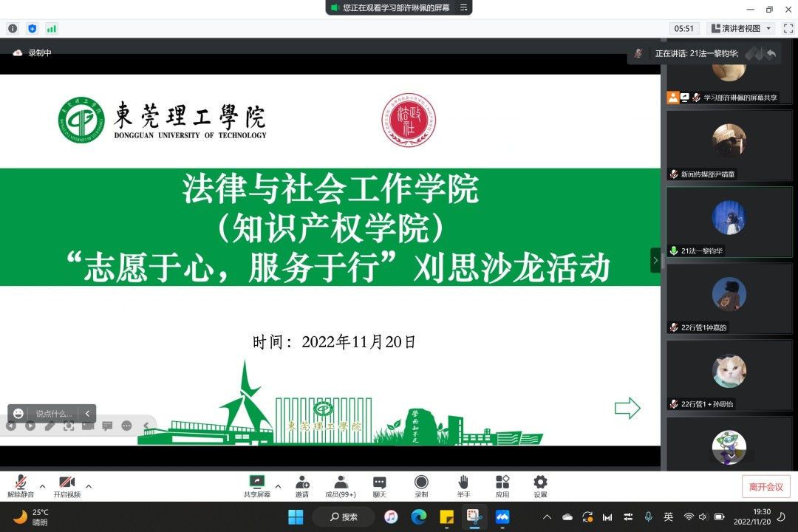
Task: Expand video options arrow next to 开启视频
Action: coord(89,486)
